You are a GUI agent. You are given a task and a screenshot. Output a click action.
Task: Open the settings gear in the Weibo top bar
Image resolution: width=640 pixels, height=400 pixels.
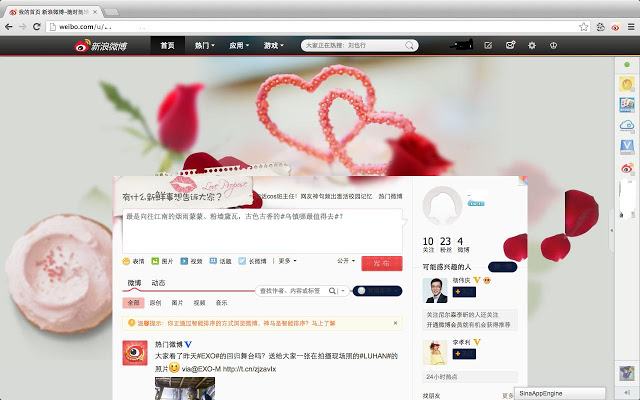pyautogui.click(x=532, y=45)
